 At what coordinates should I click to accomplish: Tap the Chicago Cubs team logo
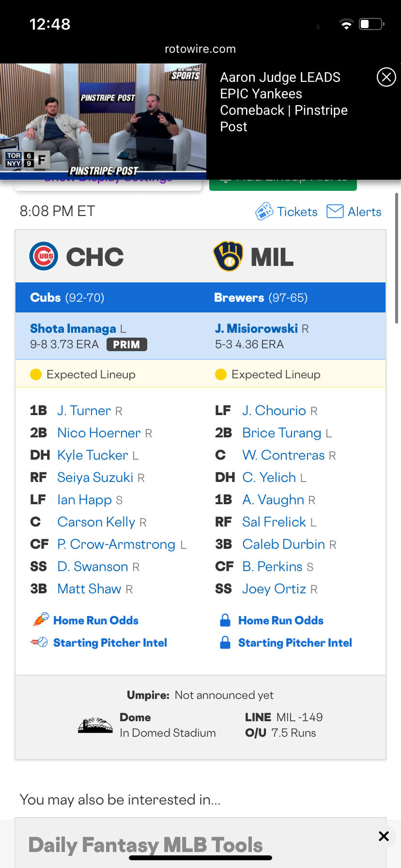[x=44, y=256]
